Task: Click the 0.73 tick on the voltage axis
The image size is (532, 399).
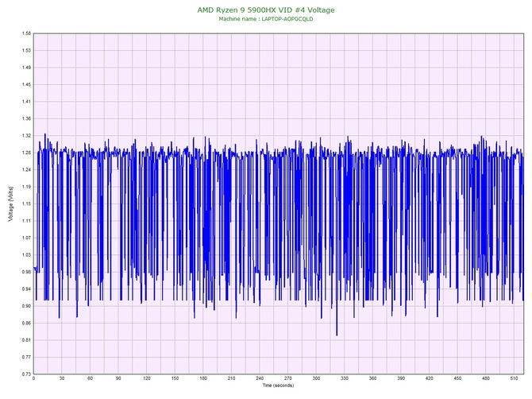Action: coord(26,374)
